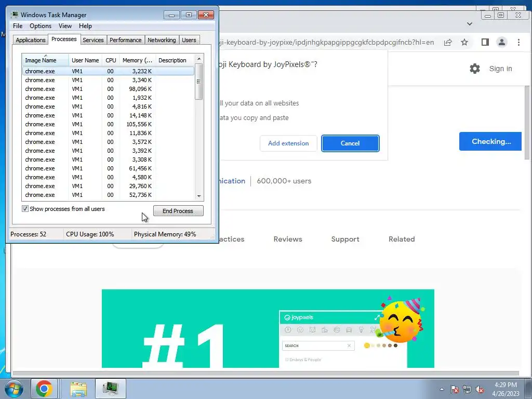Open Chrome profile avatar icon

[x=501, y=42]
